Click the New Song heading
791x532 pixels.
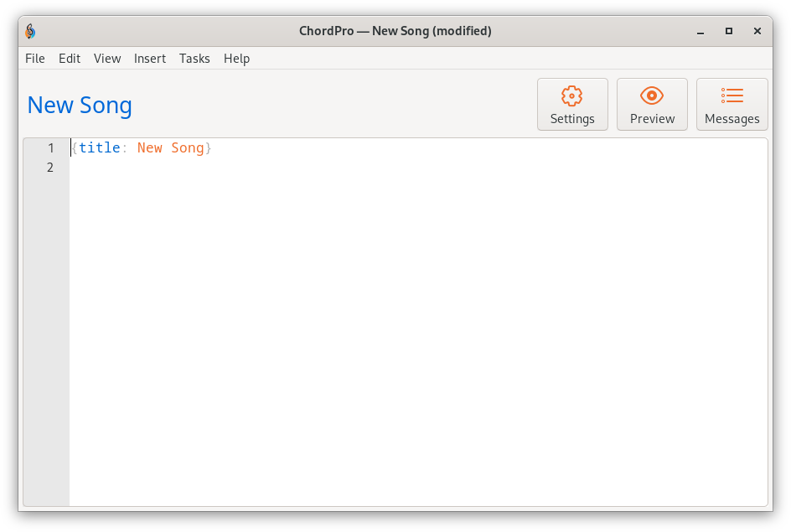point(80,106)
